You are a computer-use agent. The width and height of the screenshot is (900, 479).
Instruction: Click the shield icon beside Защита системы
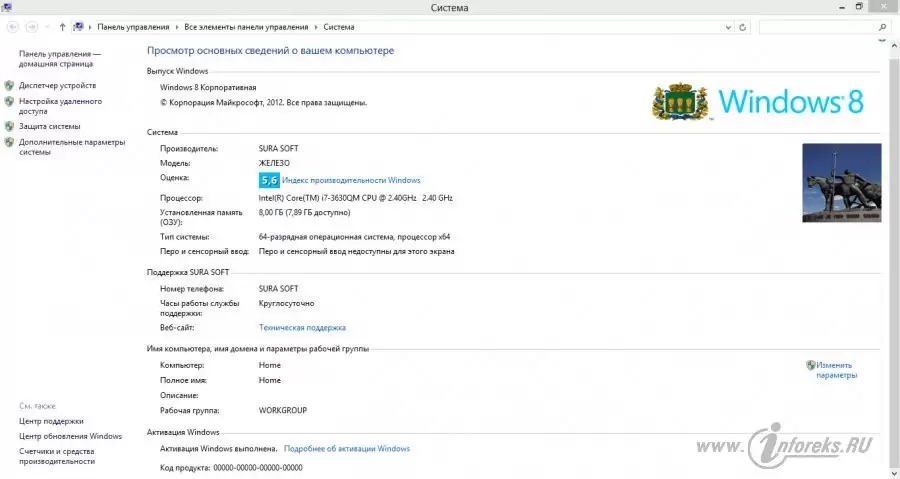pyautogui.click(x=9, y=126)
